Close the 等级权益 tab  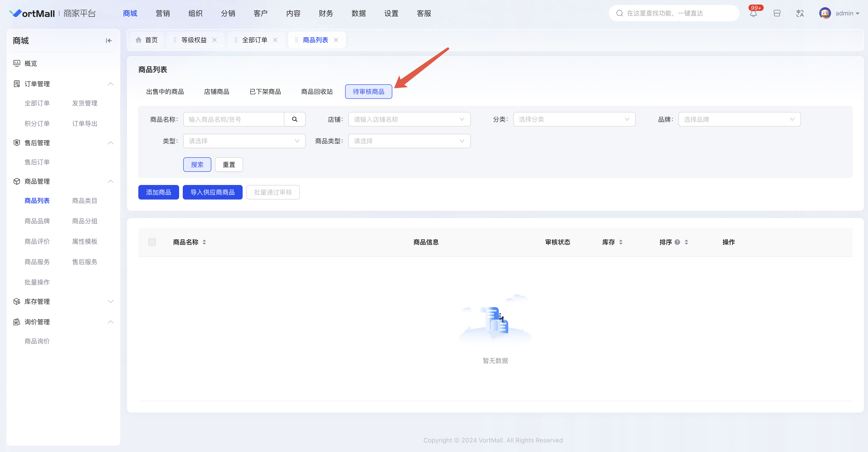point(215,40)
